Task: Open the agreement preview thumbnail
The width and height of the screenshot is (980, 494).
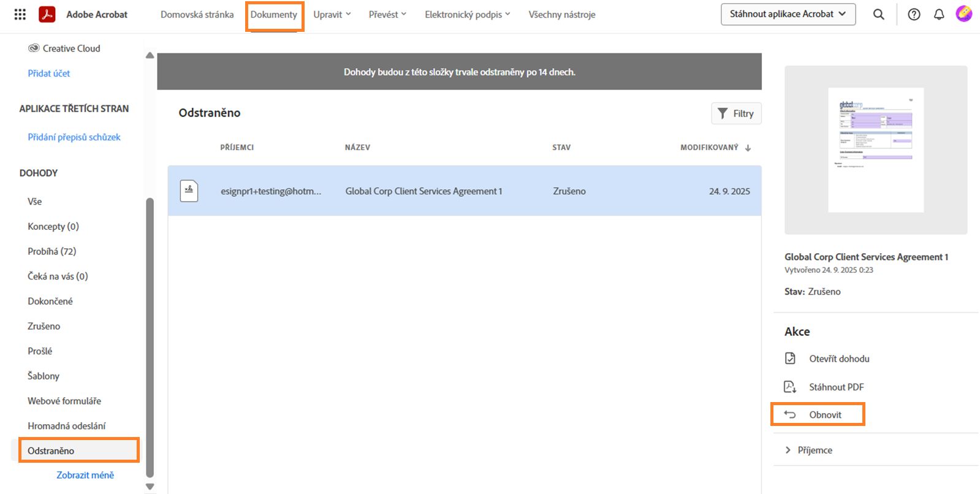Action: click(x=876, y=150)
